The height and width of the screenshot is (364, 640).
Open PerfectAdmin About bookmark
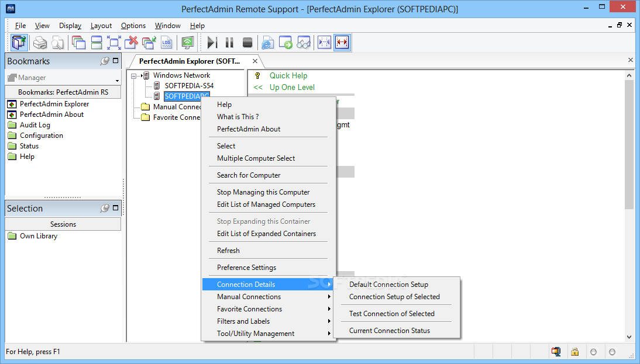coord(51,115)
